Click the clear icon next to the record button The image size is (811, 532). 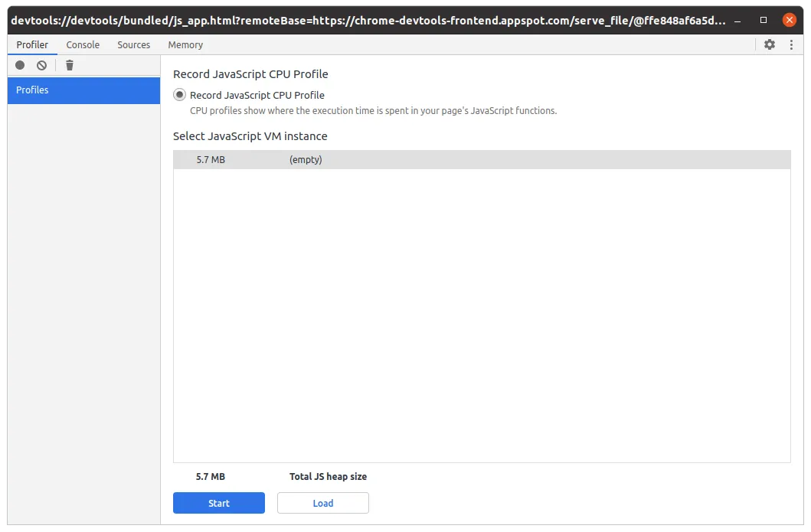coord(41,65)
